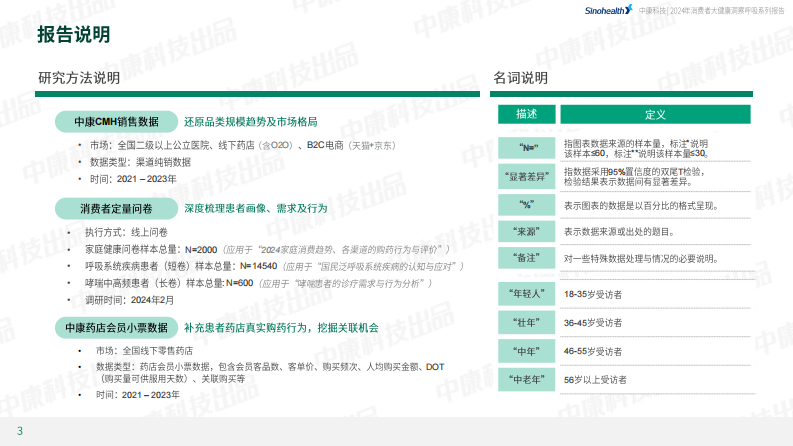Click the 中康CMH销售数据 pill label
Screen dimensions: 793x446
[x=116, y=122]
